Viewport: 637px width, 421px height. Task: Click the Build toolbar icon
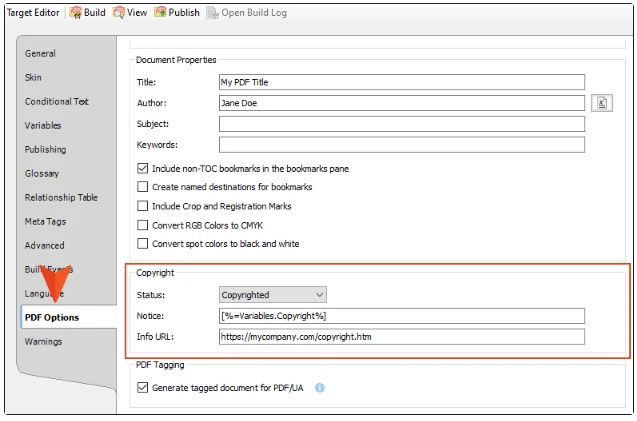tap(75, 12)
